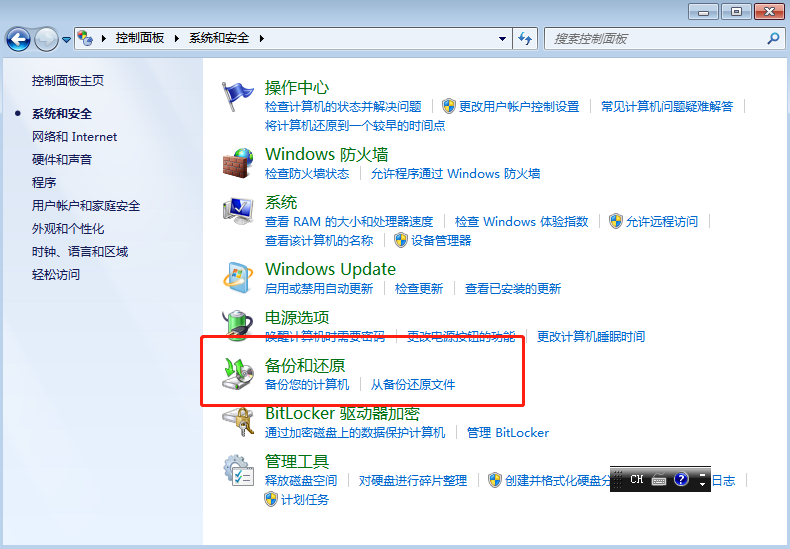This screenshot has height=549, width=790.
Task: Open the address bar history dropdown
Action: tap(503, 38)
